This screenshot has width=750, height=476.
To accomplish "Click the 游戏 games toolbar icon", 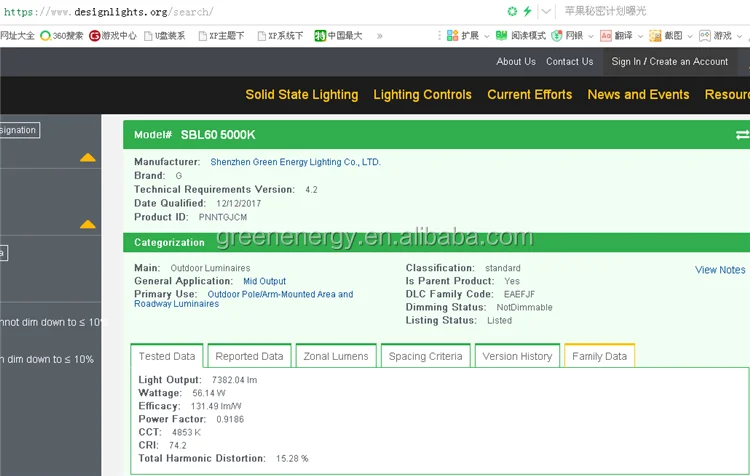I will 705,36.
